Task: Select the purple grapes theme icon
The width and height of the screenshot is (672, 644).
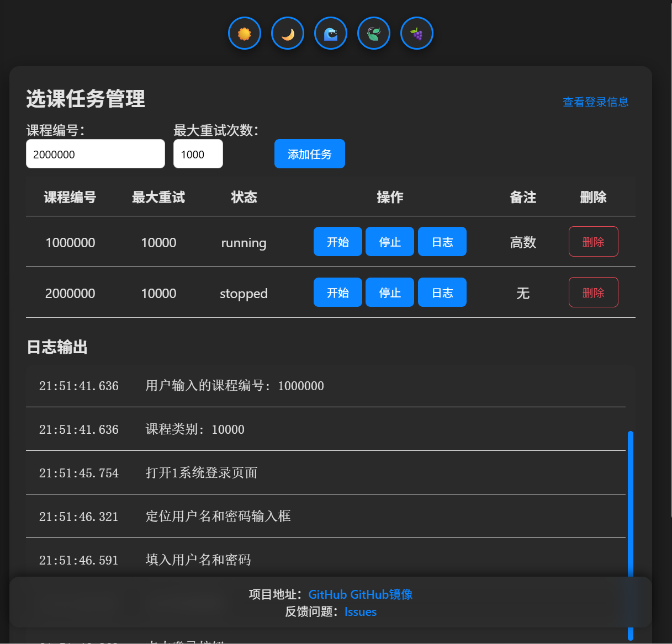Action: tap(417, 33)
